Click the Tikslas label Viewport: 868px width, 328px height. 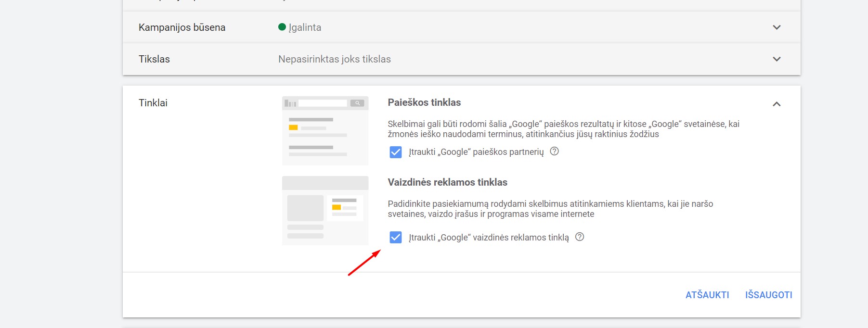click(x=154, y=59)
